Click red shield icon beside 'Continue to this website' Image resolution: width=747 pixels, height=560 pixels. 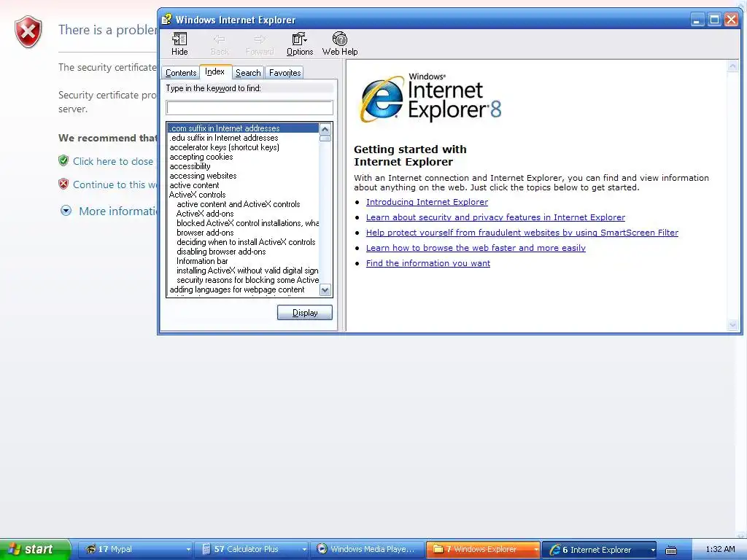pyautogui.click(x=63, y=184)
